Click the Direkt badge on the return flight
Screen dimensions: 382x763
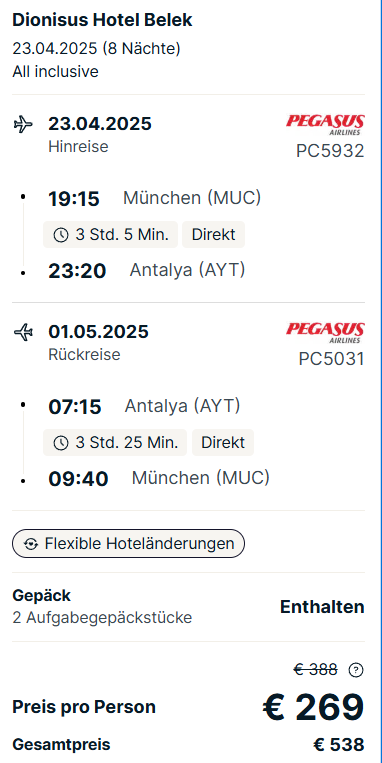pos(223,442)
